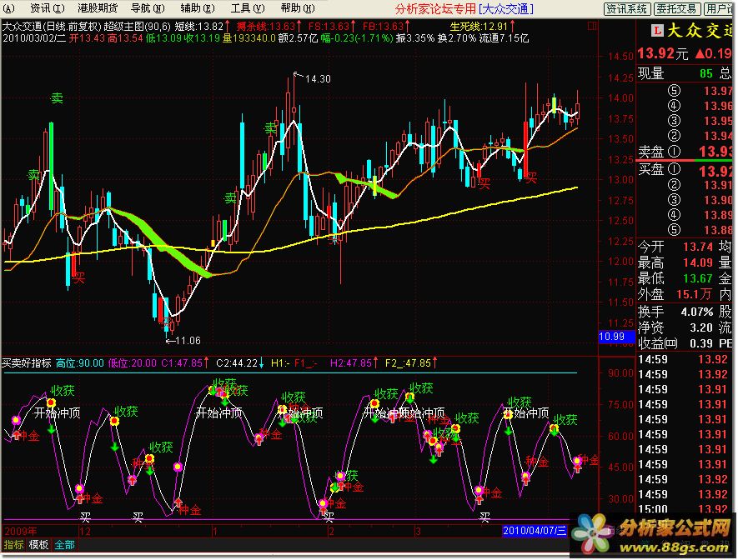Click the 净资 3.20 row

(x=685, y=327)
